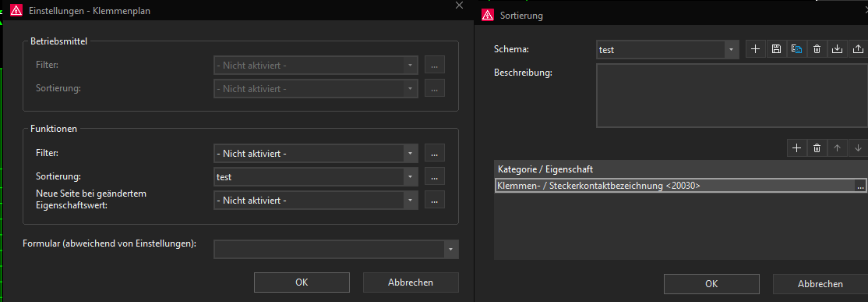Expand the Betriebsmittel Sortierung dropdown
This screenshot has width=868, height=302.
coord(410,88)
